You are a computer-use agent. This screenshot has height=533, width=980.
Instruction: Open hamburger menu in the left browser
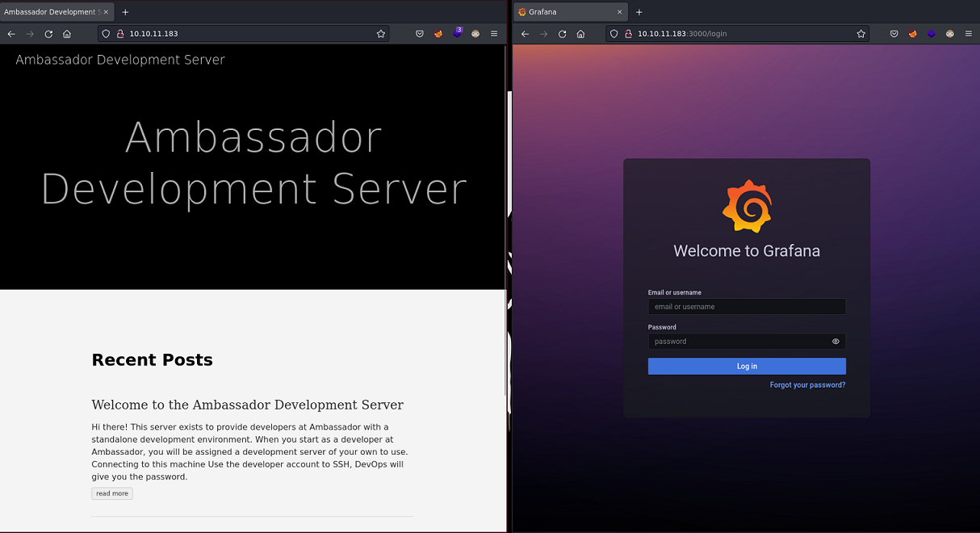494,34
